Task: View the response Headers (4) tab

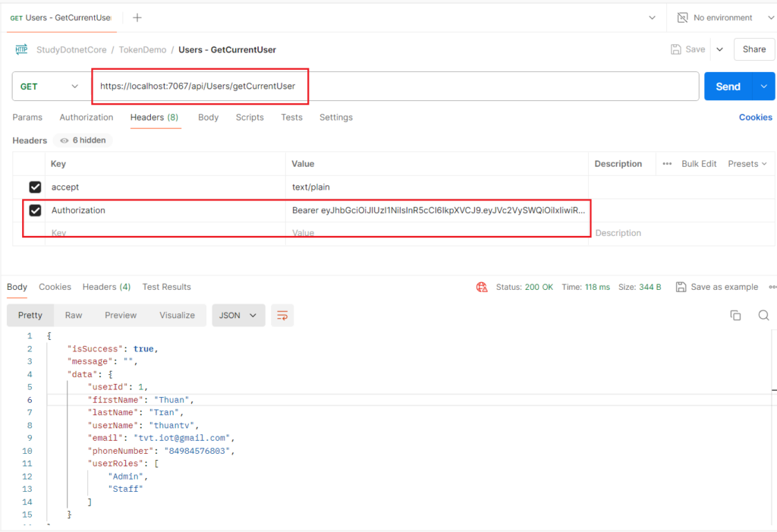Action: (x=106, y=287)
